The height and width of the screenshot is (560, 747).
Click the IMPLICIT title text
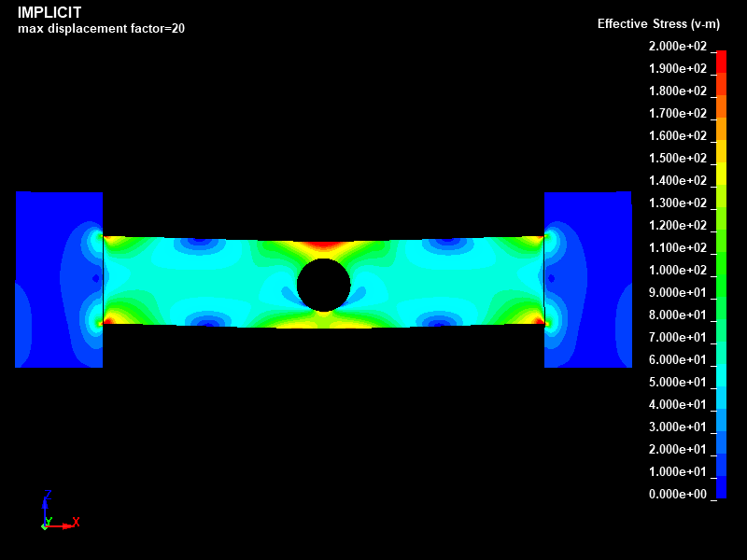tap(49, 12)
